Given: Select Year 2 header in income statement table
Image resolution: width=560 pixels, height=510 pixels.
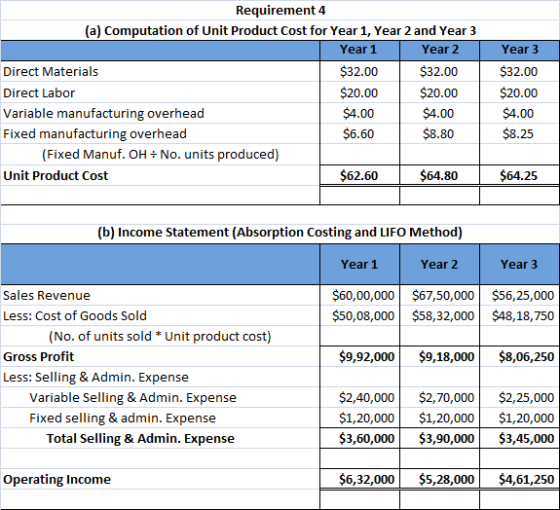Looking at the screenshot, I should coord(439,265).
